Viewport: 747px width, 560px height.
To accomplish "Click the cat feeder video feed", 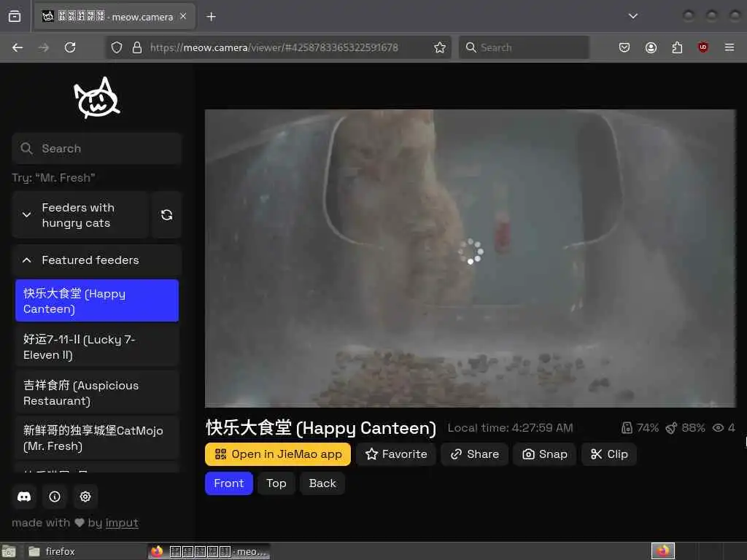I will coord(471,259).
